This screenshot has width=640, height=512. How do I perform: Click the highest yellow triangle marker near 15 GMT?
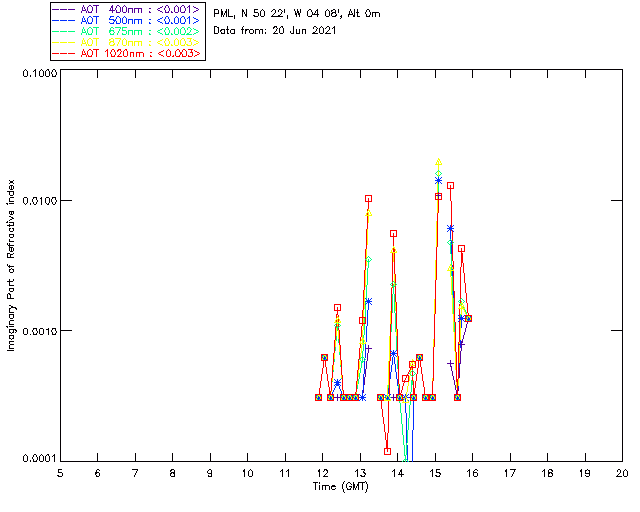tap(438, 162)
